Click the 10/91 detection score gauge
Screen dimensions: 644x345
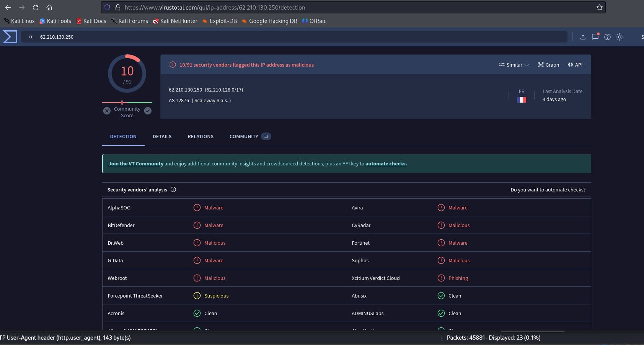[x=127, y=74]
